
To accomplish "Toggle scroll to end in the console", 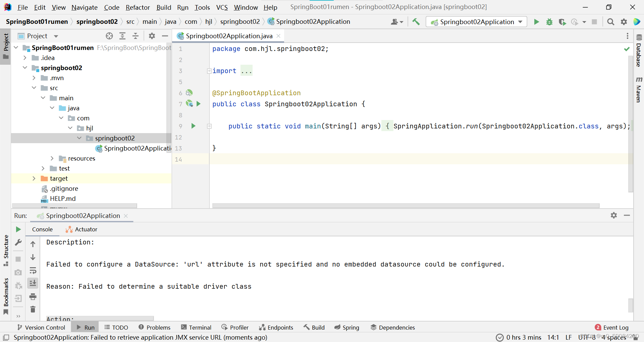I will (33, 283).
